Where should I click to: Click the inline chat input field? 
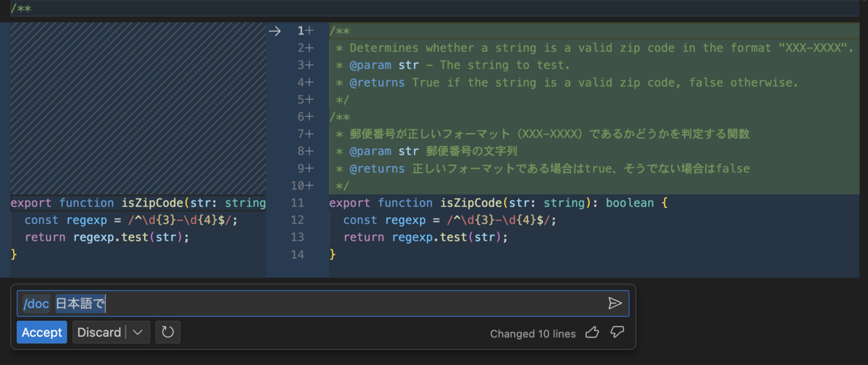323,304
